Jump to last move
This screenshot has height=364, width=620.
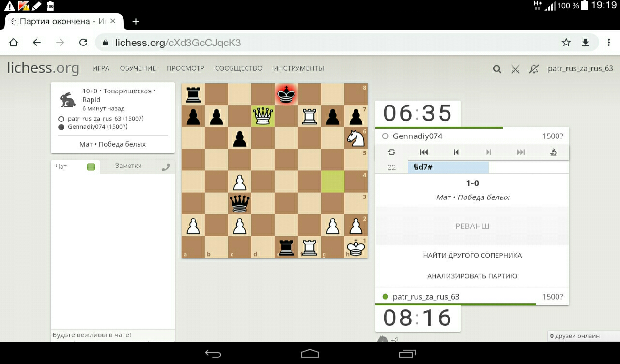pyautogui.click(x=521, y=152)
